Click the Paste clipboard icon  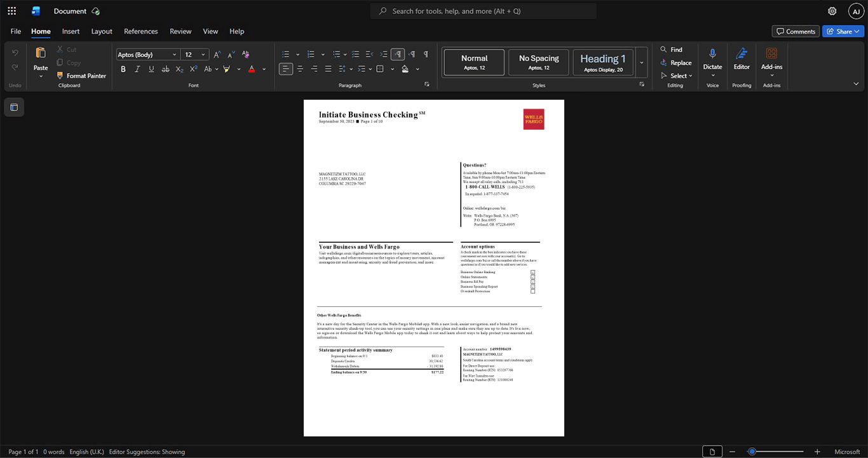[x=41, y=53]
